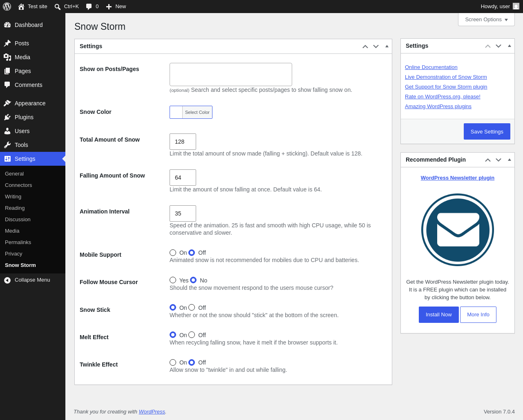
Task: Open Rate on WordPress.org link
Action: pyautogui.click(x=443, y=97)
